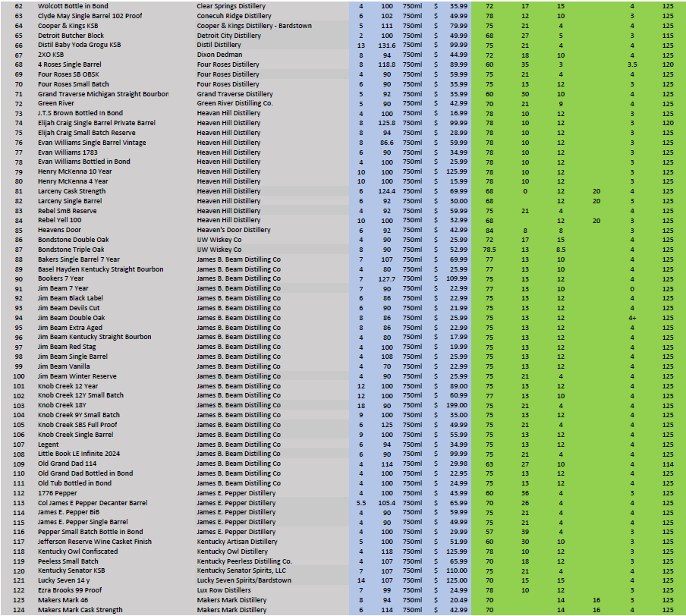The width and height of the screenshot is (686, 616).
Task: Click the 199.00 price for Knob Creek 18Y
Action: click(456, 406)
